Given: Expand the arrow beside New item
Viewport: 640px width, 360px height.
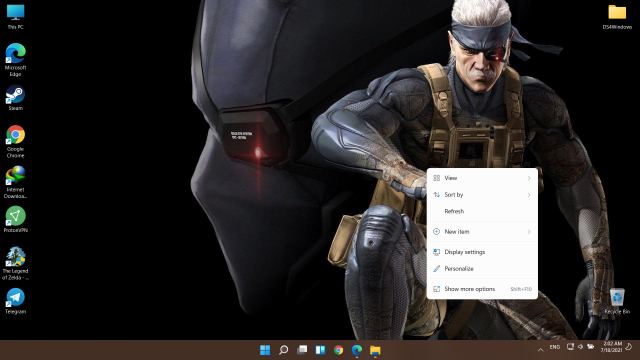Looking at the screenshot, I should [x=529, y=231].
